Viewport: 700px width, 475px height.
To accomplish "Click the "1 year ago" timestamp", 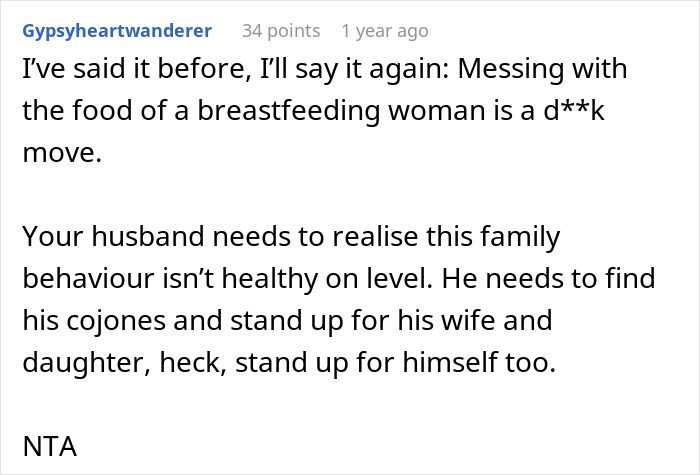I will 384,31.
